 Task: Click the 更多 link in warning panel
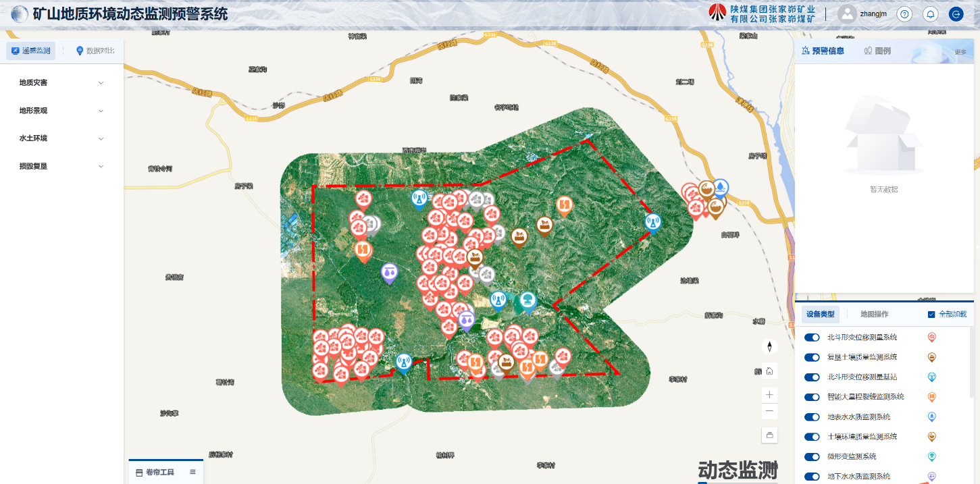pyautogui.click(x=960, y=52)
